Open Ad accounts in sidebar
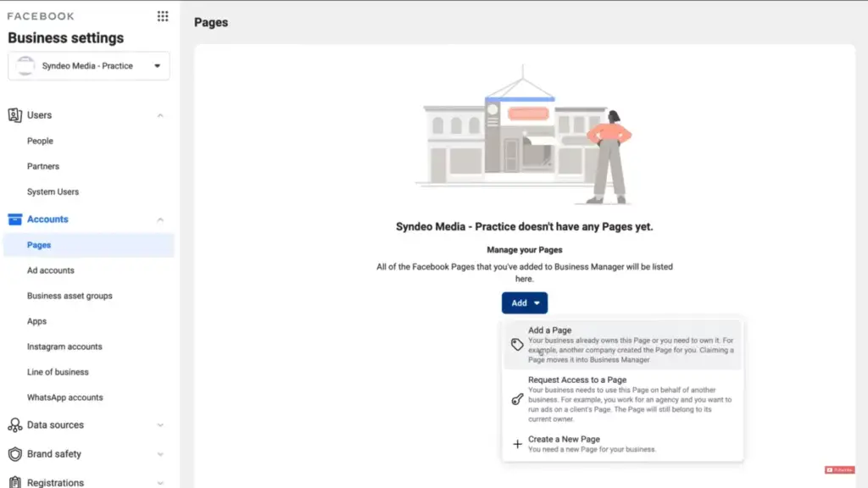 tap(50, 270)
